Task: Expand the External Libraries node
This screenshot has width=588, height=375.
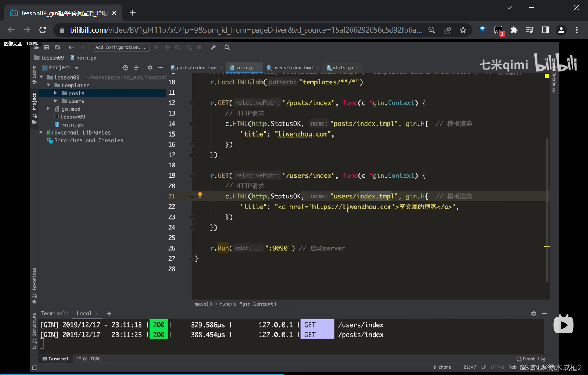Action: 41,133
